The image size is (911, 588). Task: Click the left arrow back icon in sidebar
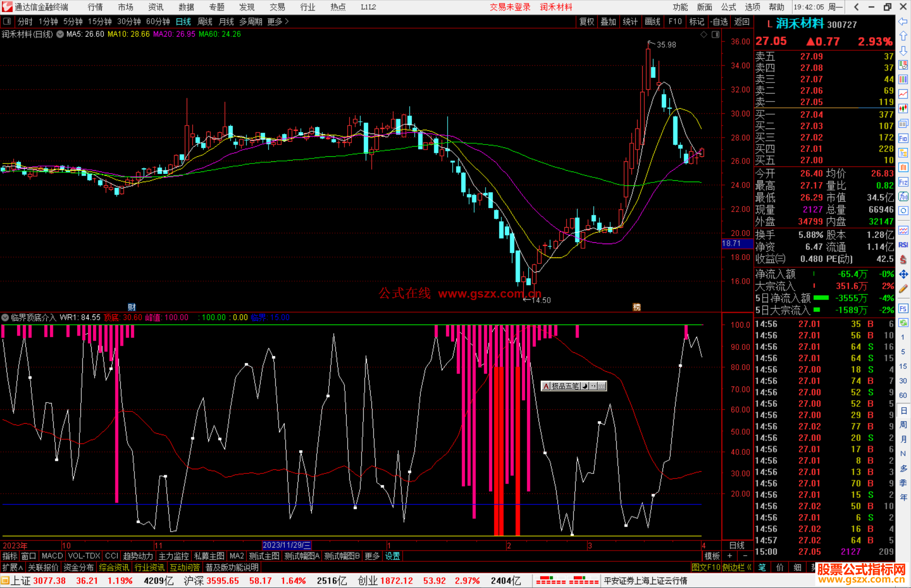click(903, 21)
